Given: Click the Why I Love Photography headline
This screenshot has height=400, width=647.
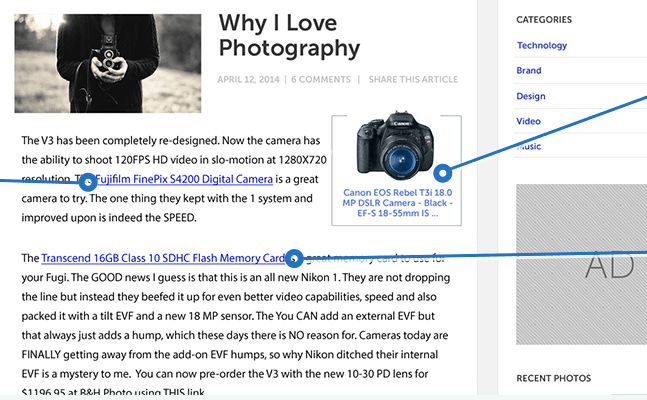Looking at the screenshot, I should coord(289,36).
